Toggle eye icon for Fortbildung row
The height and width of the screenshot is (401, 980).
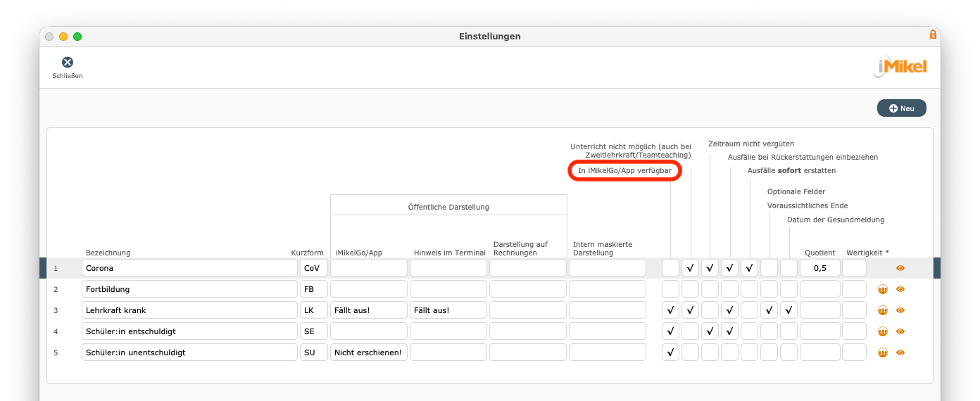900,289
